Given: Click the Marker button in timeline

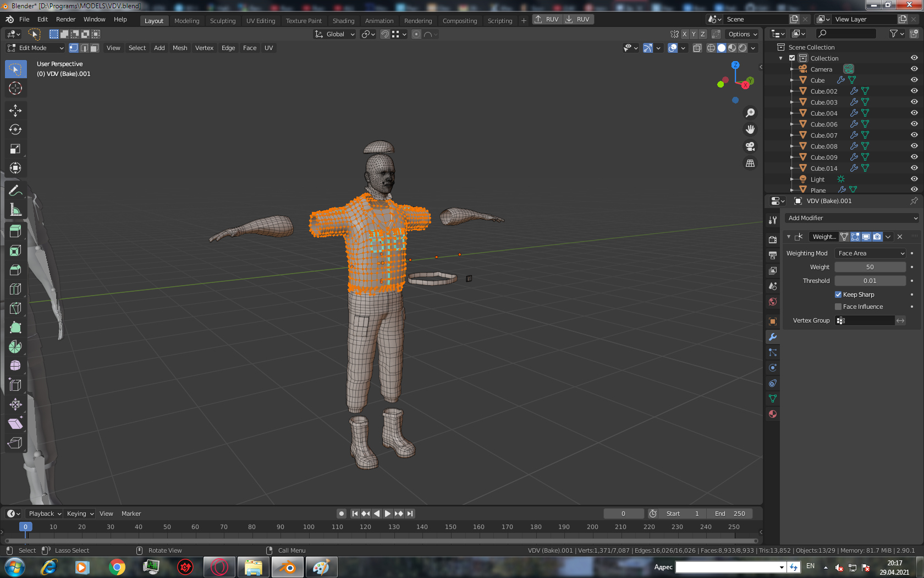Looking at the screenshot, I should pos(131,514).
